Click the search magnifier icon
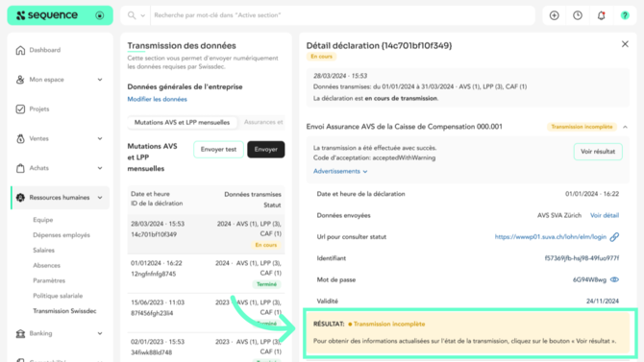The height and width of the screenshot is (362, 644). 132,15
